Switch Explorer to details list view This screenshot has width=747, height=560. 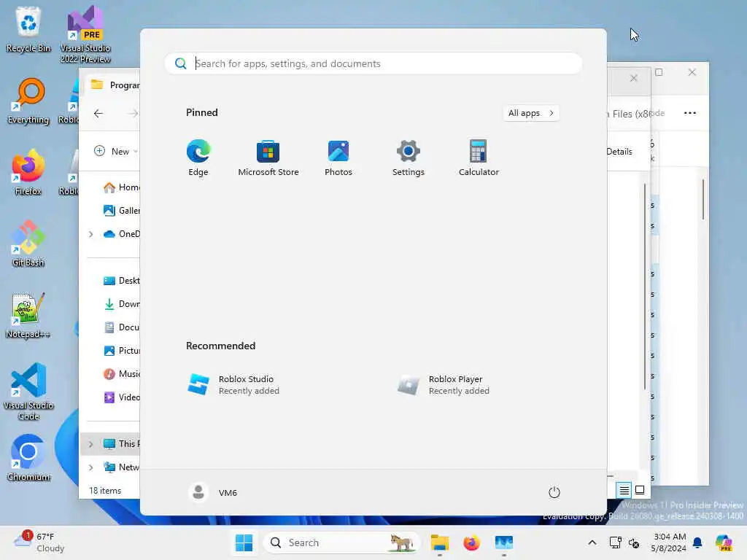624,490
